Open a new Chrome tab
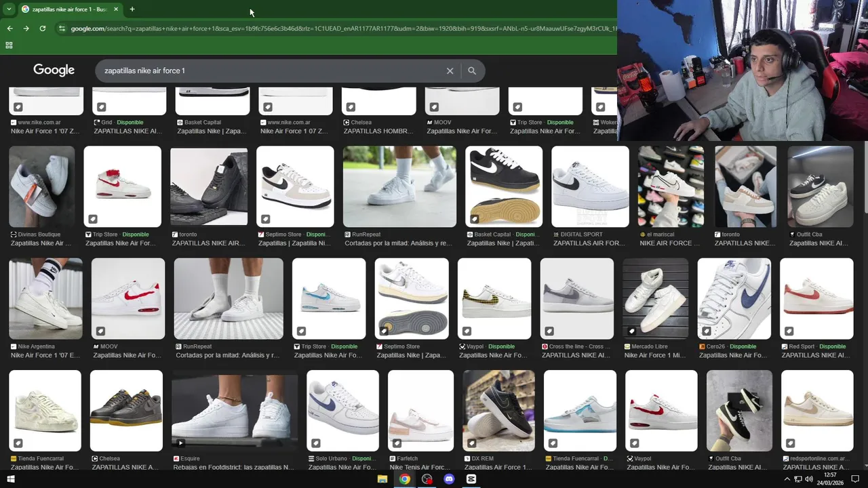 132,9
